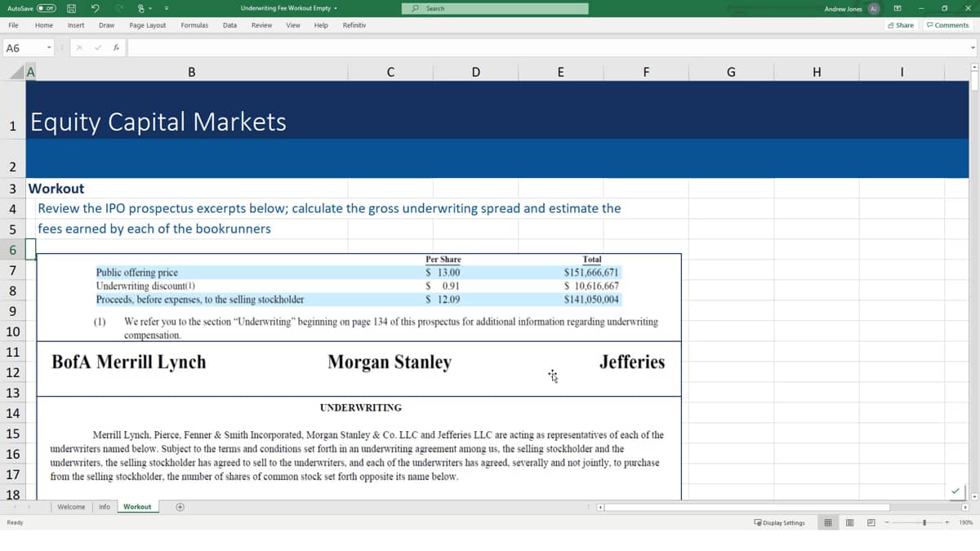
Task: Select column C header
Action: coord(390,72)
